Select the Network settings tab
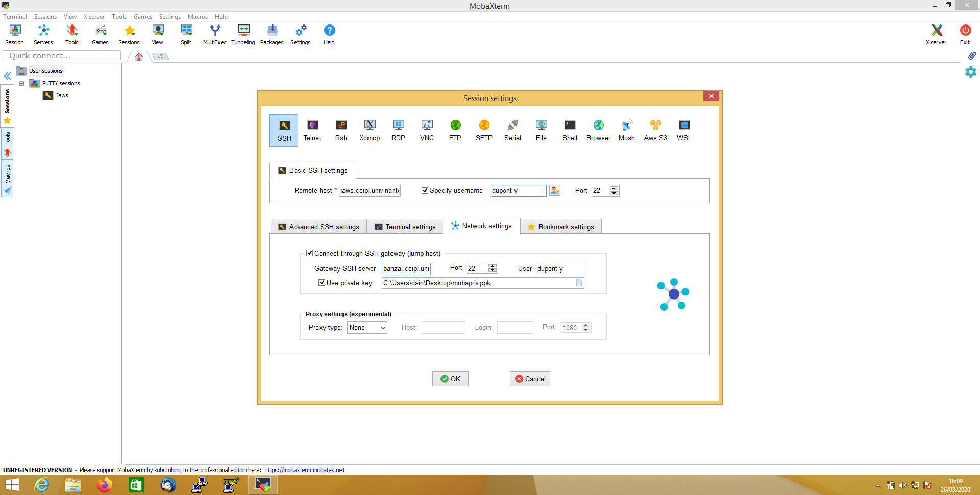980x495 pixels. tap(481, 226)
